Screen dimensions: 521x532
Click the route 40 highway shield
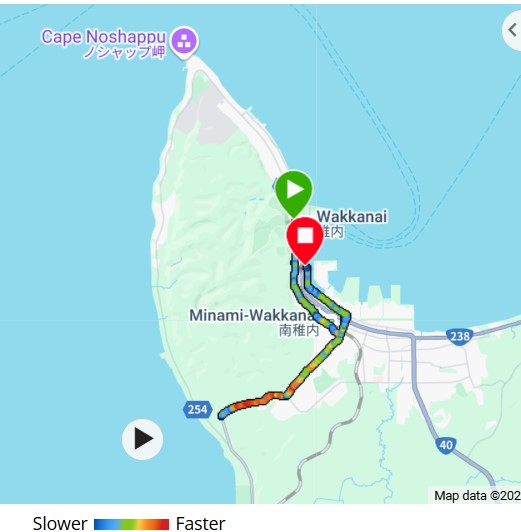(446, 444)
